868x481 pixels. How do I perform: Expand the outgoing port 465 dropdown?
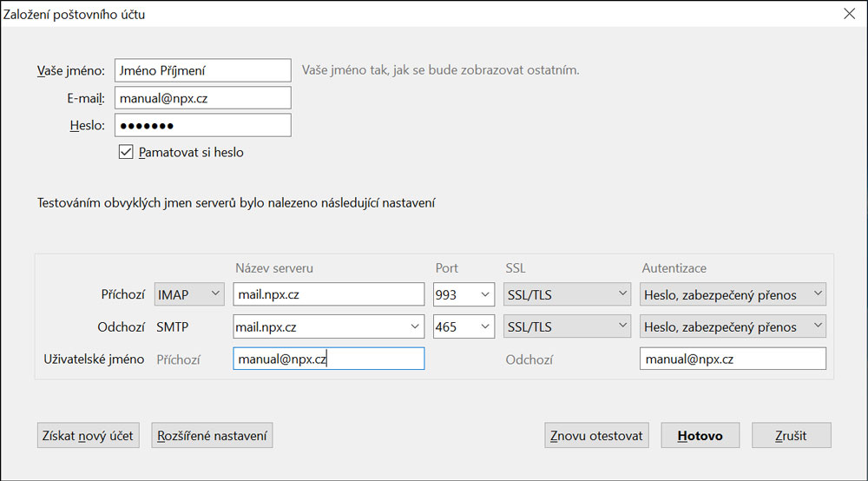click(x=464, y=327)
